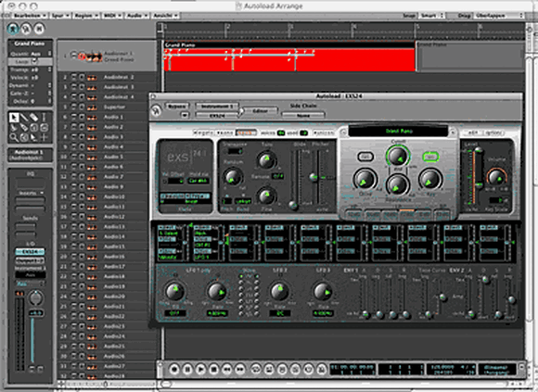This screenshot has width=538, height=392.
Task: Enable Mono mode in EXS24
Action: [x=224, y=133]
